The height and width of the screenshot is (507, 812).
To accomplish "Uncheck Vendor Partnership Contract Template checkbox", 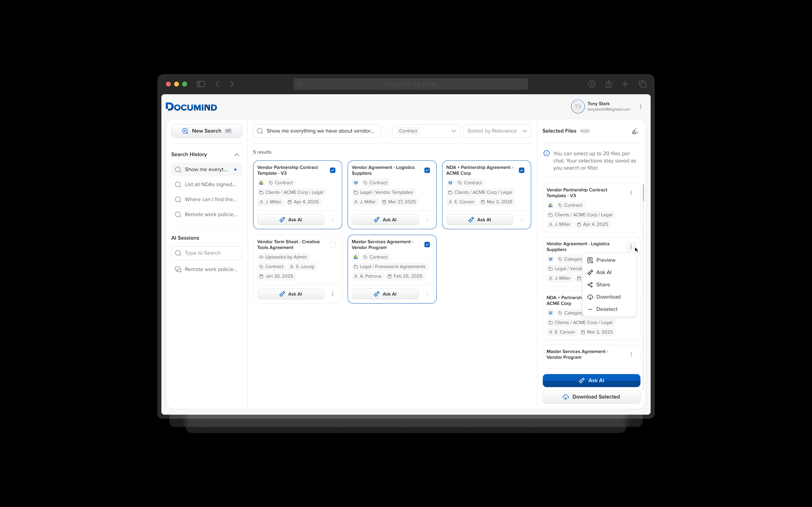I will [x=332, y=170].
